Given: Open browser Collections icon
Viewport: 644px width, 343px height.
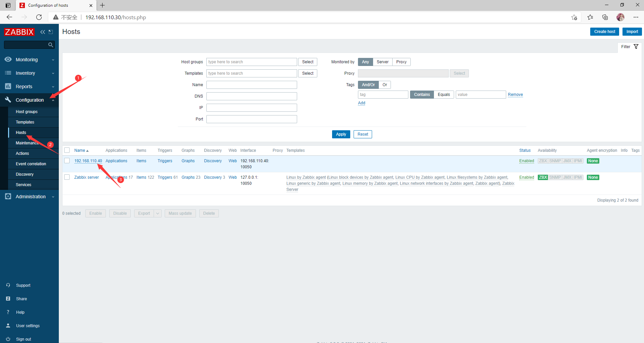Looking at the screenshot, I should [x=605, y=17].
